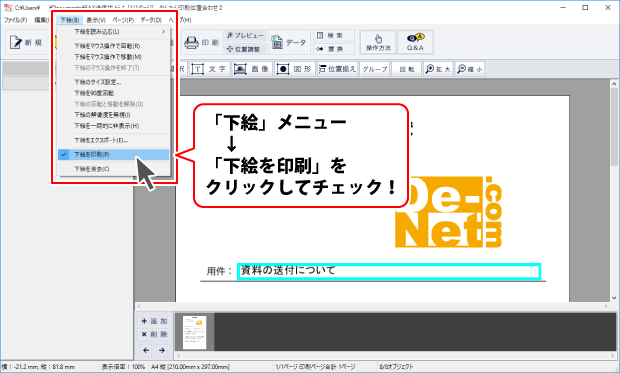The width and height of the screenshot is (620, 373).
Task: Click the 表示倍率：100% status text
Action: (123, 367)
